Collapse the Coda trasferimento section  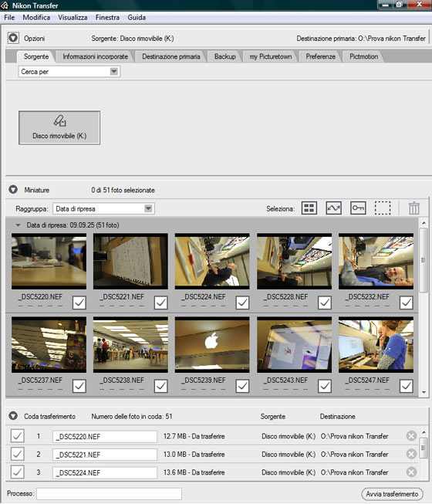click(13, 416)
